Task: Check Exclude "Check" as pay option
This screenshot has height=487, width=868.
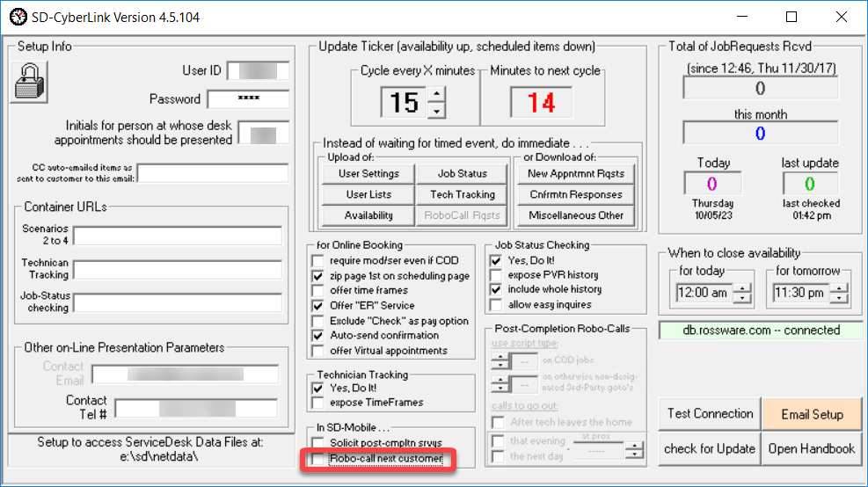Action: 317,321
